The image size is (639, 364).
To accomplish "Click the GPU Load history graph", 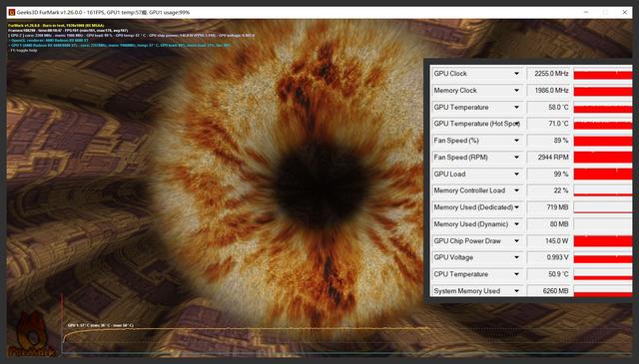I will [603, 174].
